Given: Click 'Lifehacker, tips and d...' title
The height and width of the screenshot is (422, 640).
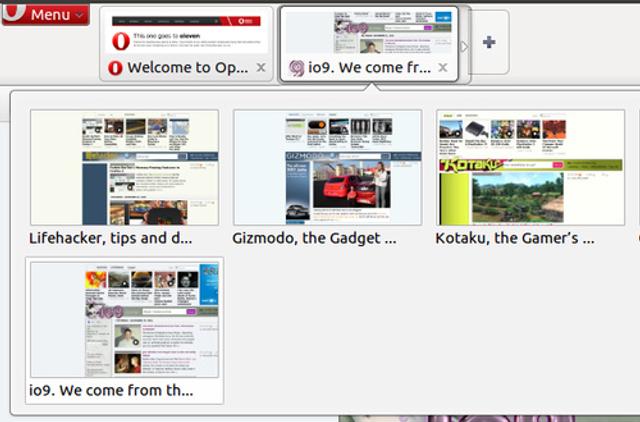Looking at the screenshot, I should [111, 238].
